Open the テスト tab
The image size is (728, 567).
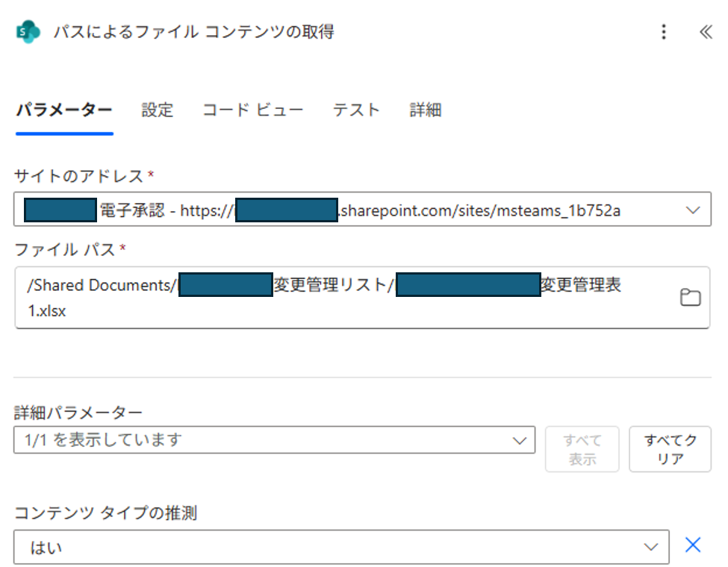click(356, 110)
